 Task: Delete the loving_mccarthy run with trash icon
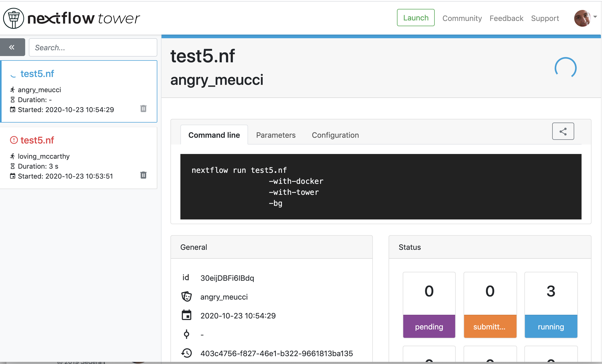(x=143, y=175)
